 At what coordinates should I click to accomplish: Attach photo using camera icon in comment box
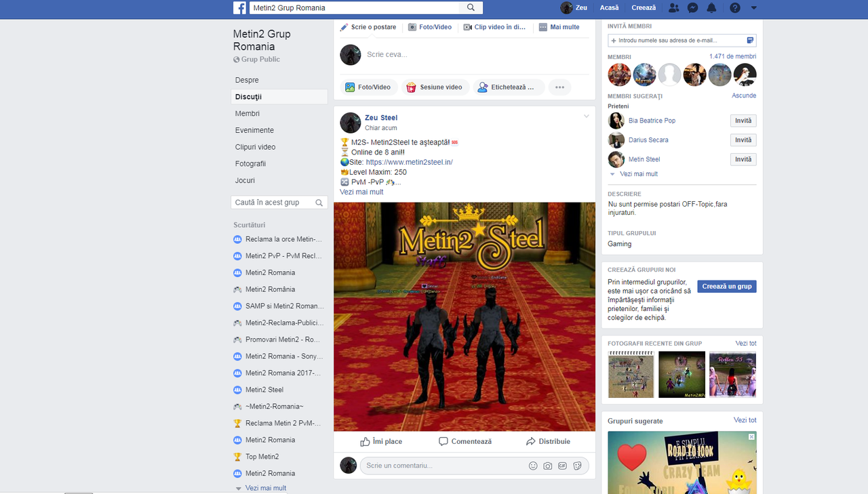pos(548,466)
